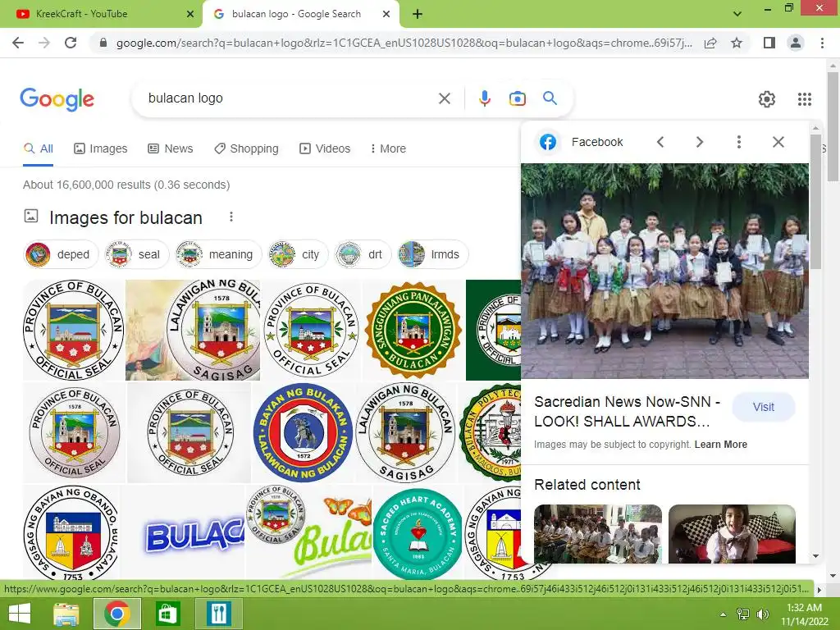
Task: Go to Google home logo
Action: [57, 99]
